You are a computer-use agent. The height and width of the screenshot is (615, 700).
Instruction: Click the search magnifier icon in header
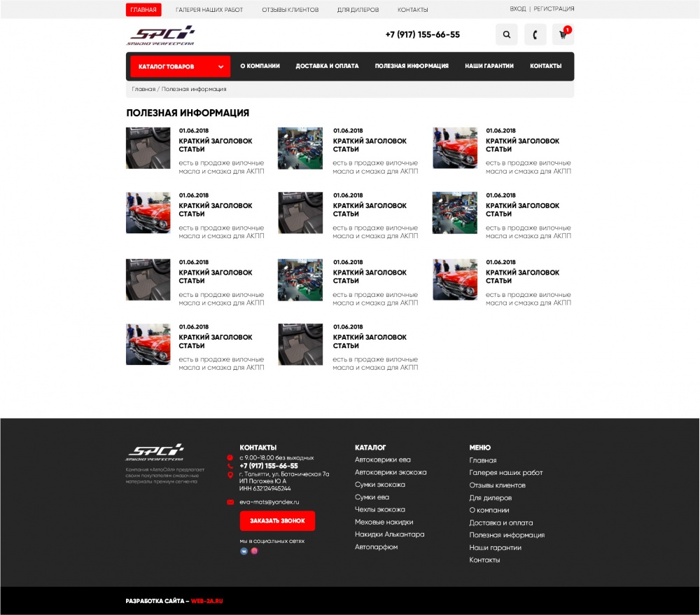pyautogui.click(x=507, y=34)
